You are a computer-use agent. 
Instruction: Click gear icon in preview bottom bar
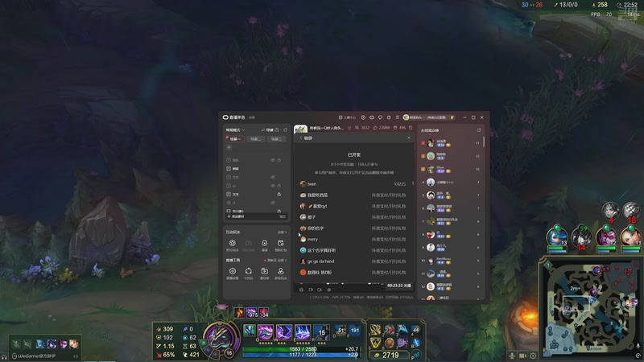point(328,290)
